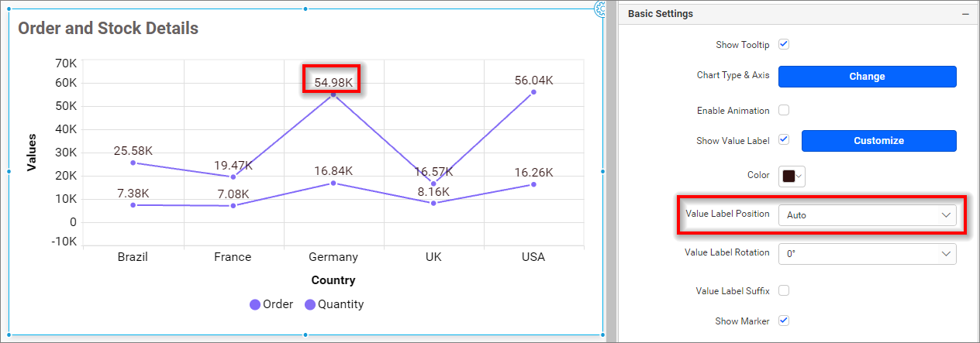The width and height of the screenshot is (980, 343).
Task: Click the Germany 54.98K data point marker
Action: coord(333,94)
